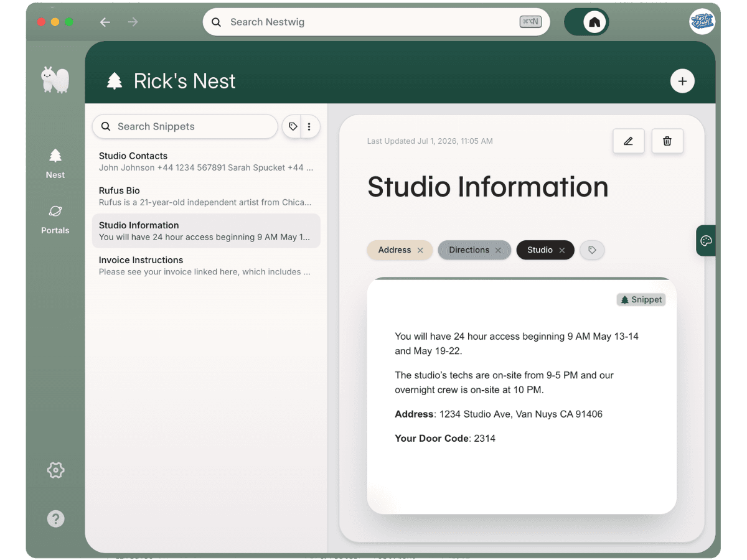Image resolution: width=747 pixels, height=560 pixels.
Task: Click the Your Door Code line
Action: (445, 439)
